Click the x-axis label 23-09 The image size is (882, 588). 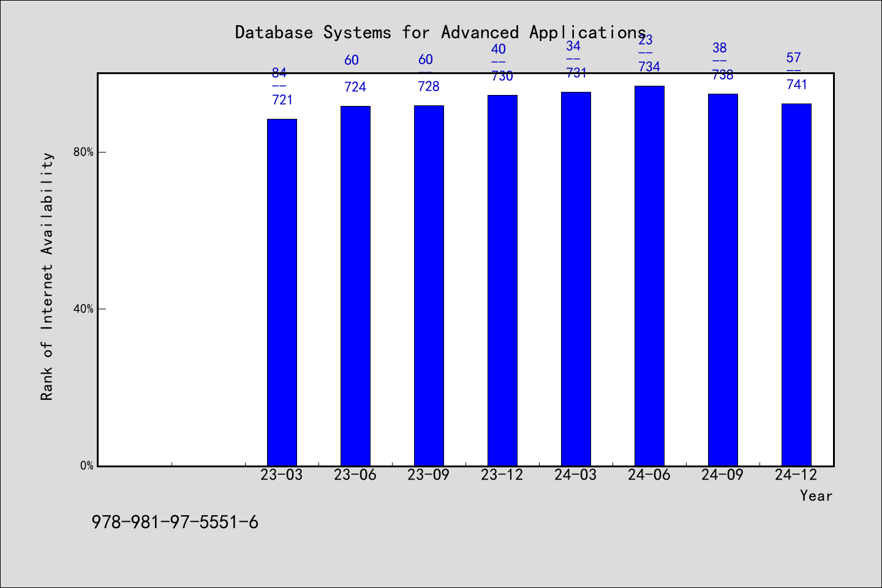pyautogui.click(x=429, y=475)
